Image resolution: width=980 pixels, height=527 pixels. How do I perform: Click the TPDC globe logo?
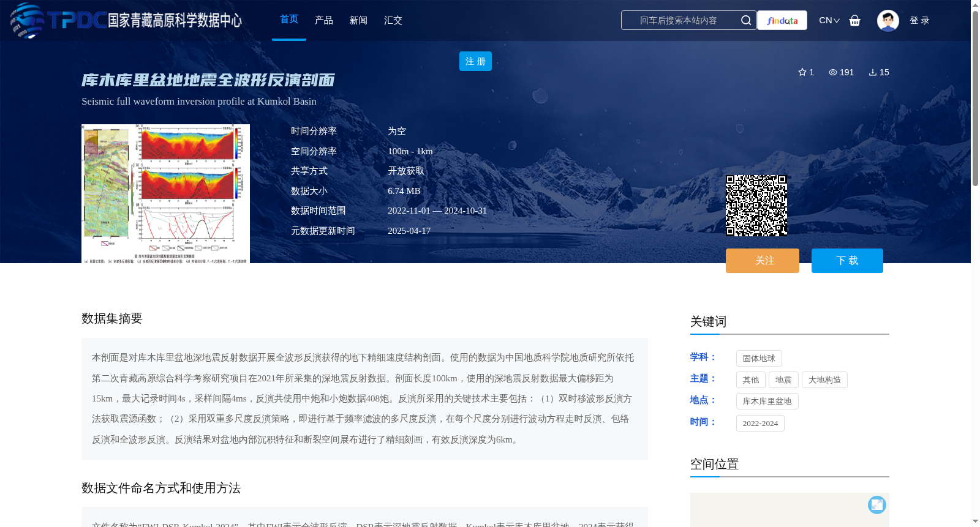(x=27, y=20)
